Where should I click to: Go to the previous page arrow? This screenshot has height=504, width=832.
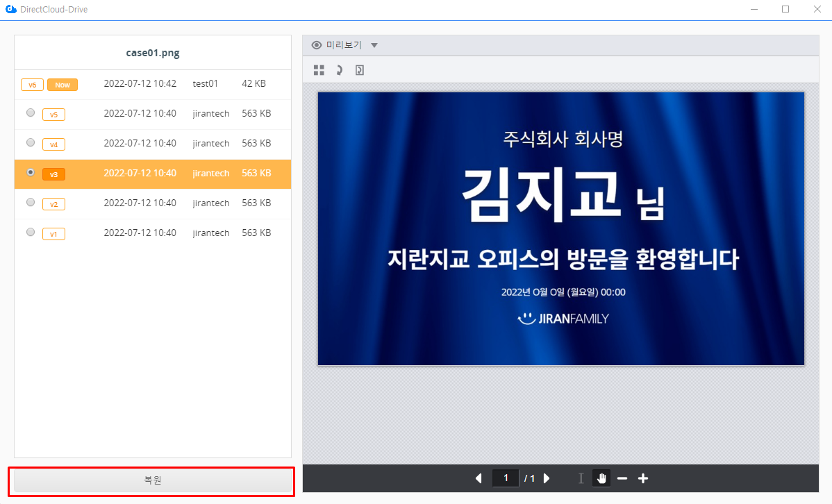coord(479,478)
